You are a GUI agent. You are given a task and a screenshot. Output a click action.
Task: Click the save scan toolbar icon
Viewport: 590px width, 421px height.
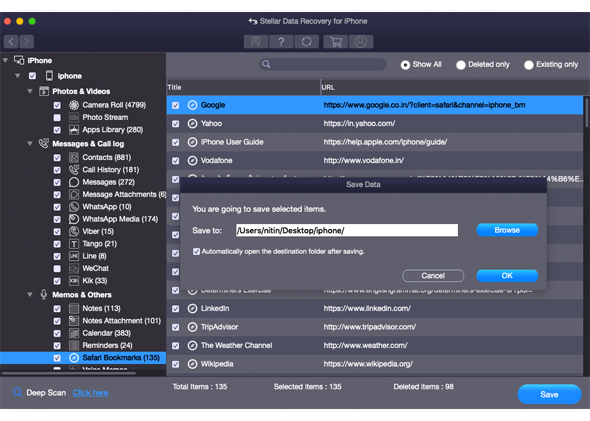[256, 41]
